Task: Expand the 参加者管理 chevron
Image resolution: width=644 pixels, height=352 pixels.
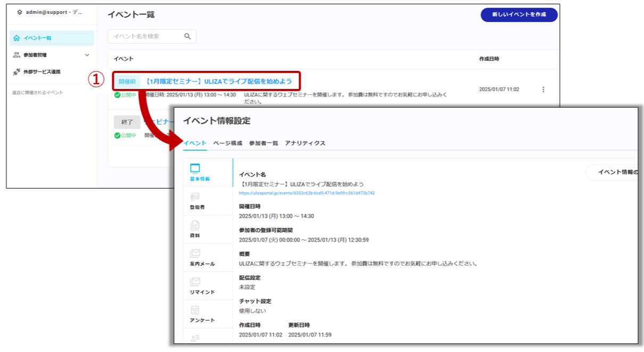Action: coord(87,55)
